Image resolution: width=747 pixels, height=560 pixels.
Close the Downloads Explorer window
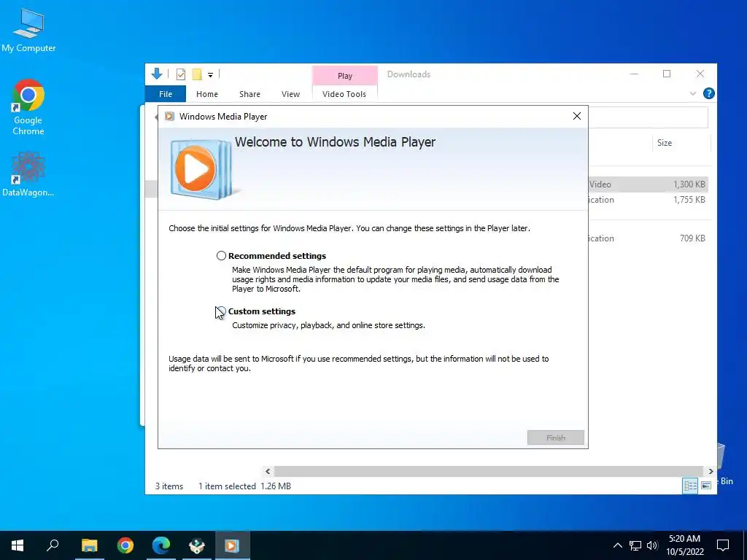click(x=700, y=74)
